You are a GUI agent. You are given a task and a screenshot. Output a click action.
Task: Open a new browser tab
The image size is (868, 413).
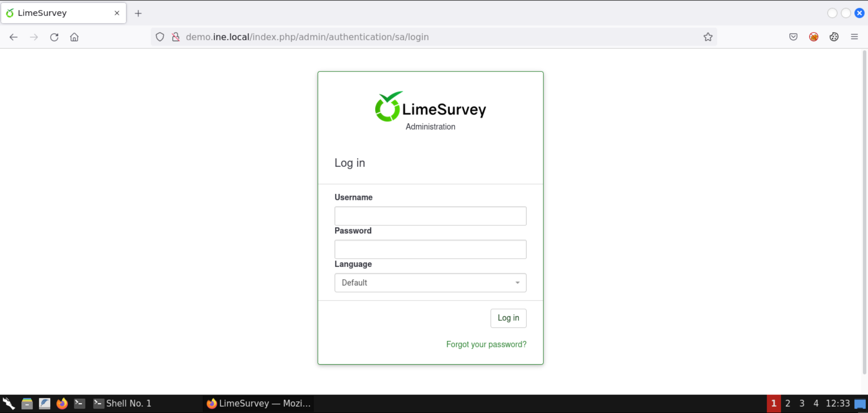(138, 13)
